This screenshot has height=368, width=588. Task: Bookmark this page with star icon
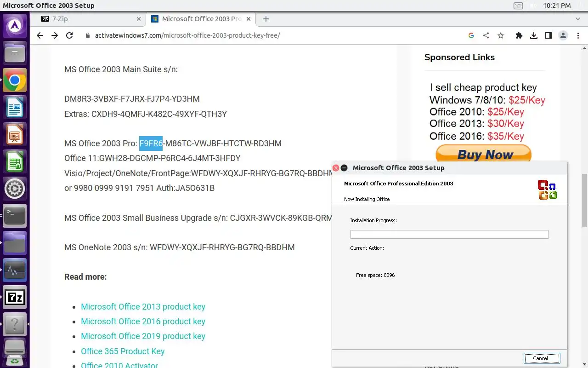[x=501, y=35]
